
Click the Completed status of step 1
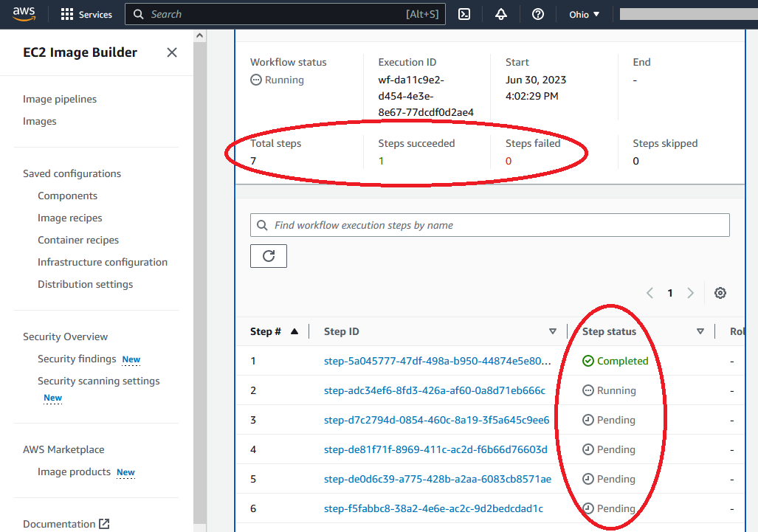click(615, 361)
